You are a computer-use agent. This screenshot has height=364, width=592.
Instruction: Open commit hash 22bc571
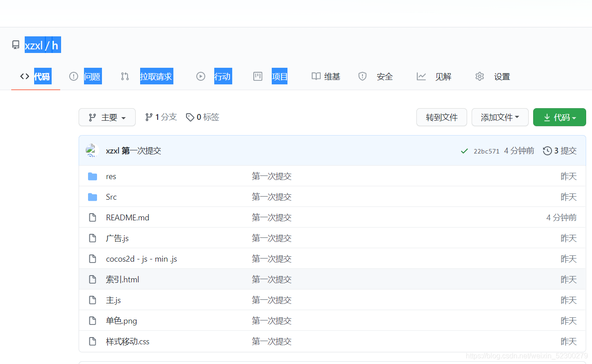[486, 151]
